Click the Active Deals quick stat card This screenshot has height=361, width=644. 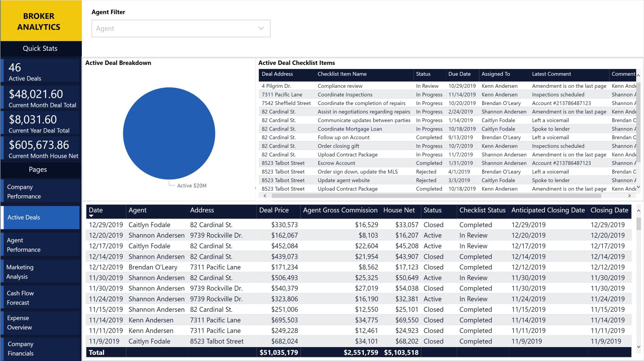pyautogui.click(x=41, y=72)
